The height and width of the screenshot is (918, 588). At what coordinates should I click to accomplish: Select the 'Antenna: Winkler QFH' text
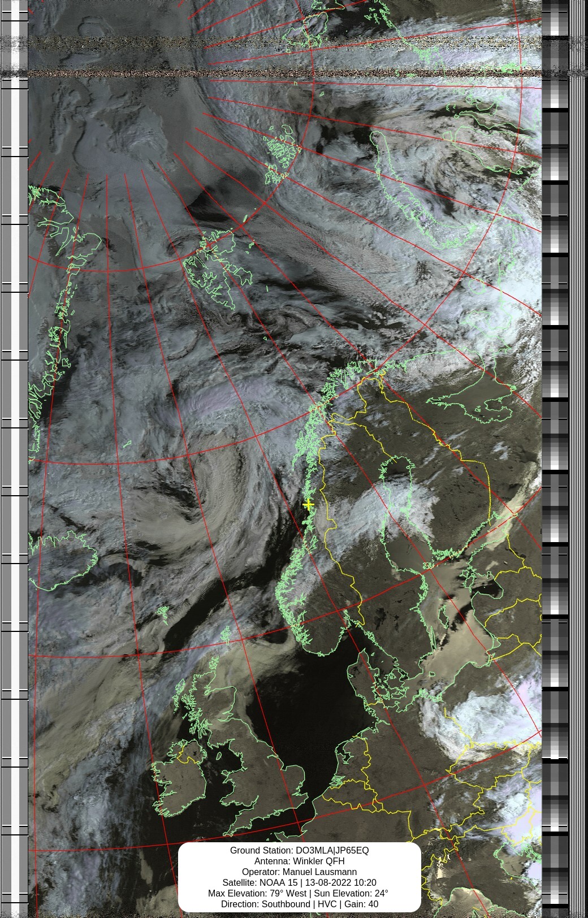point(299,861)
